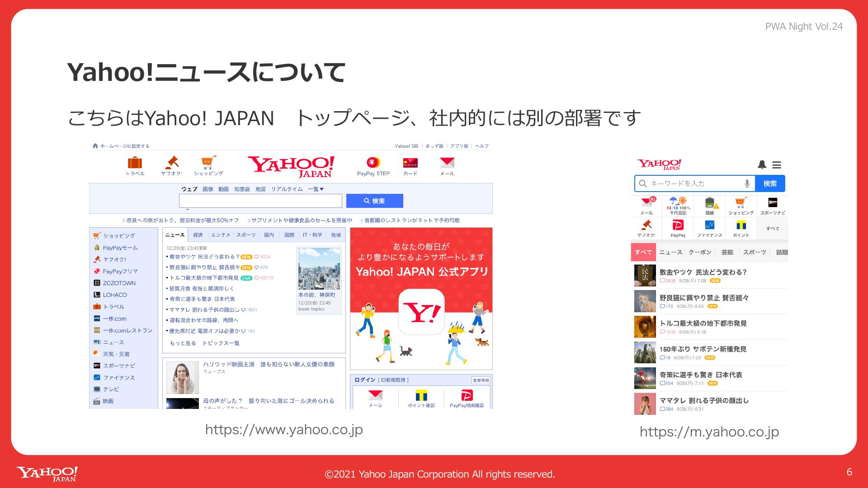
Task: Open the mobile T-point (ポイント) icon
Action: 741,225
